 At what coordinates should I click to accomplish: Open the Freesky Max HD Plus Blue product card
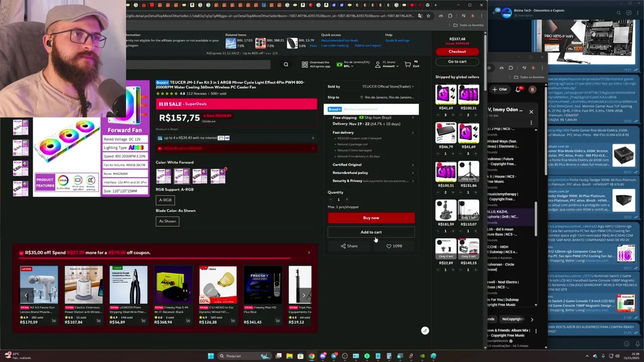tap(262, 295)
